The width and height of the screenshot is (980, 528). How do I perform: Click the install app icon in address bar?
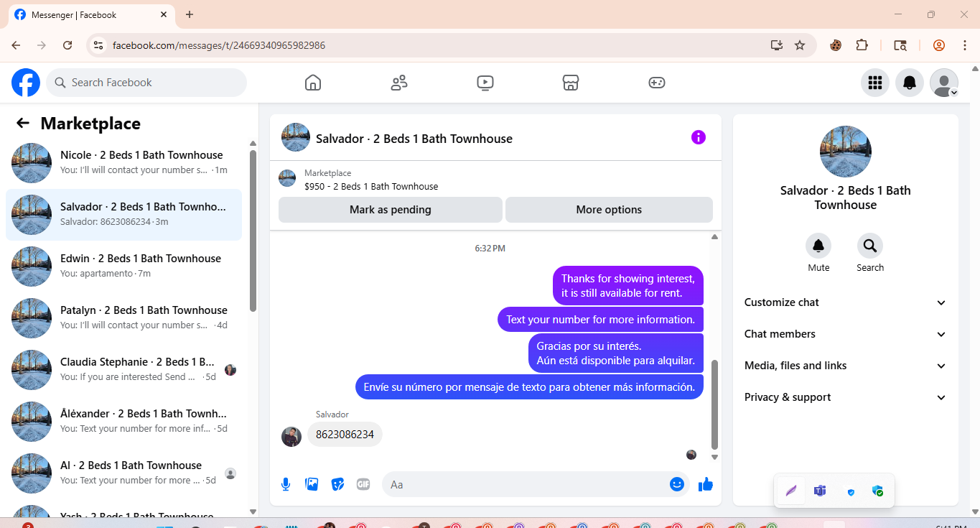[776, 45]
